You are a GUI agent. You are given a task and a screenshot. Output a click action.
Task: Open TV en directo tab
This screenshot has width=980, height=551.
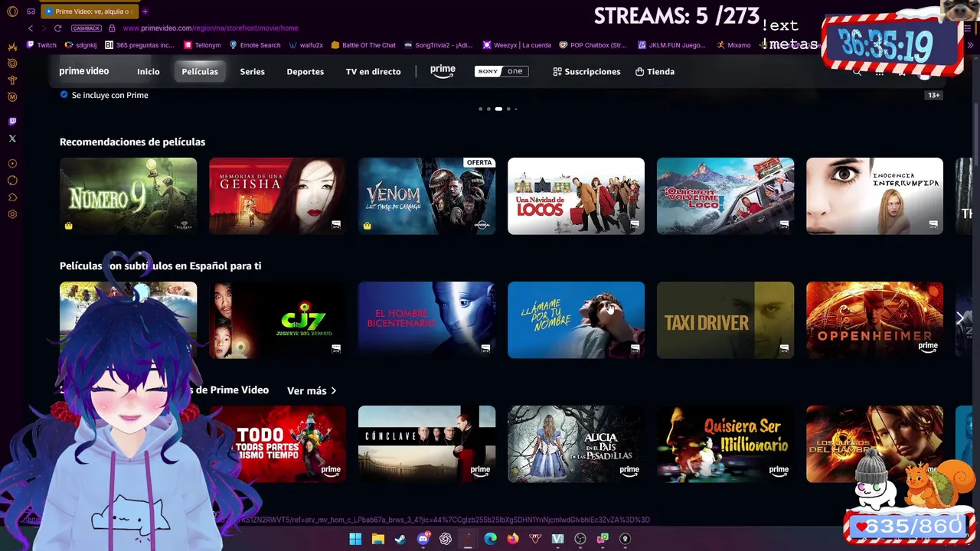[x=374, y=71]
